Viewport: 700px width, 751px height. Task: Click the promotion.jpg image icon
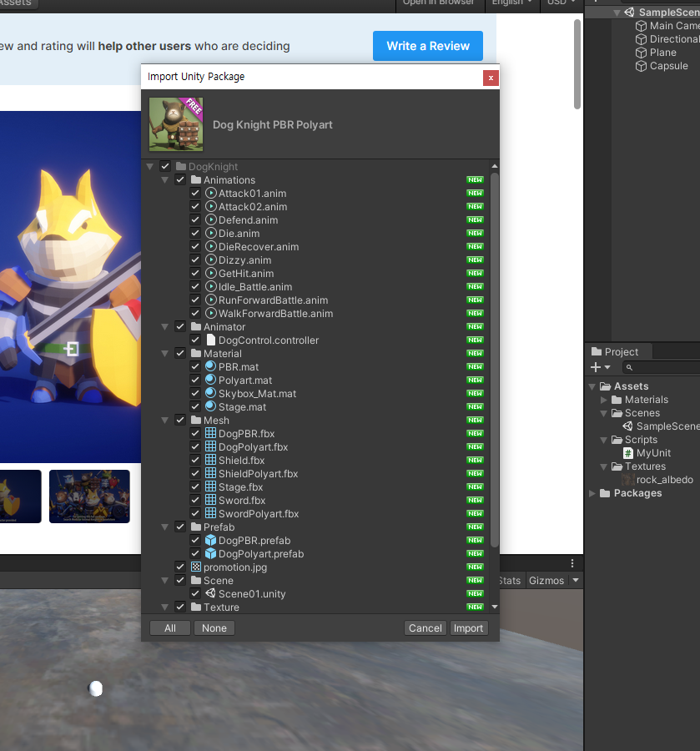click(x=196, y=567)
